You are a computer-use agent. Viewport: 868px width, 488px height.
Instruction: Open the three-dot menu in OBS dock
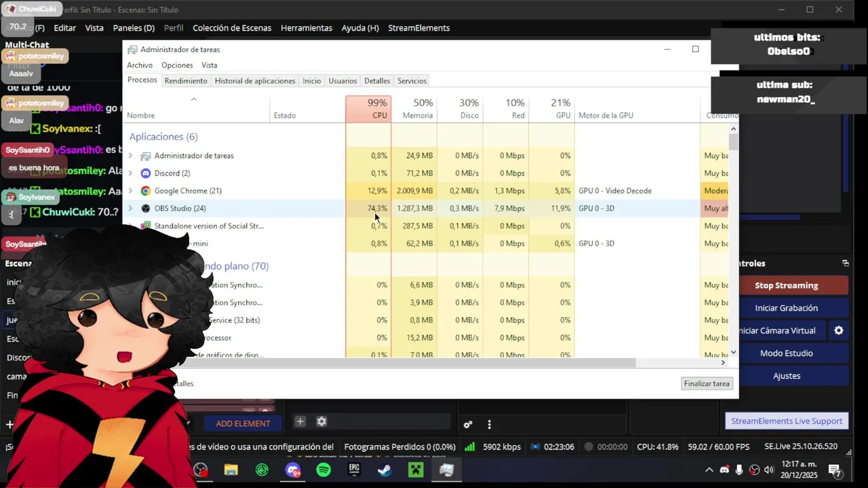489,425
